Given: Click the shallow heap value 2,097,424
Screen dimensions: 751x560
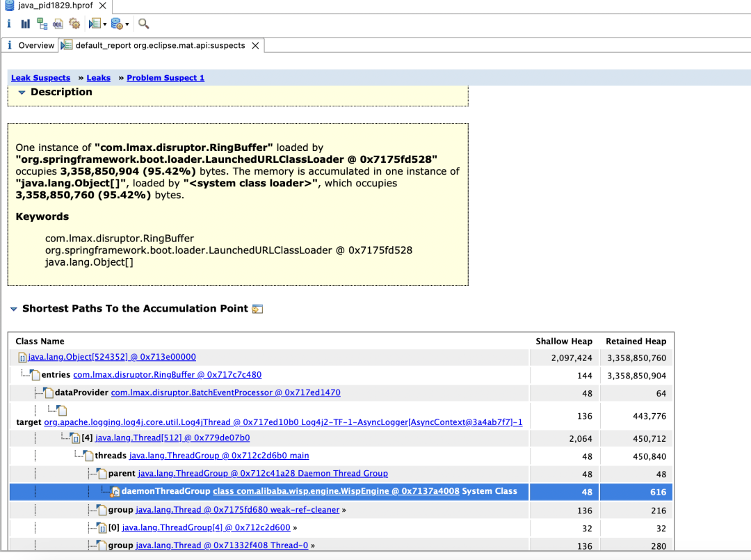Looking at the screenshot, I should tap(572, 358).
